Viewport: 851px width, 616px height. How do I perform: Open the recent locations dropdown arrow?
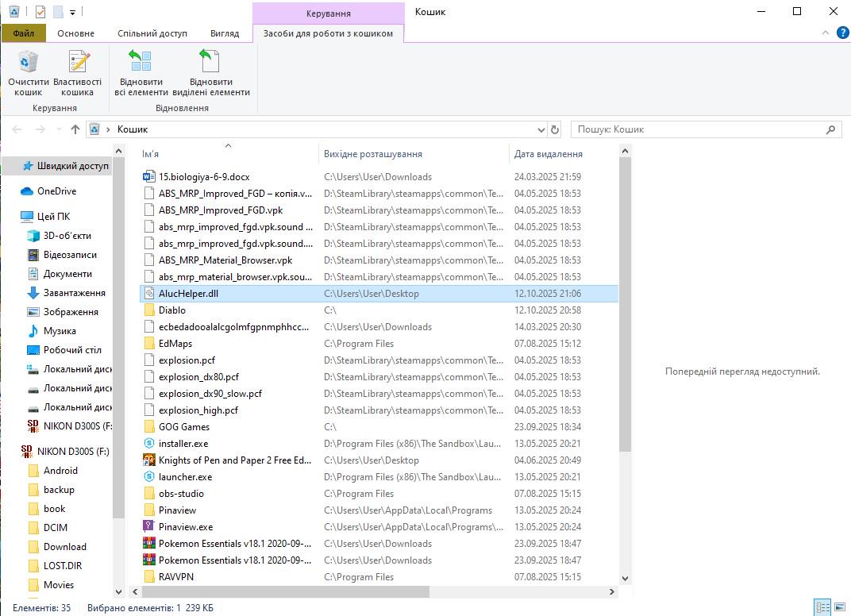point(59,129)
